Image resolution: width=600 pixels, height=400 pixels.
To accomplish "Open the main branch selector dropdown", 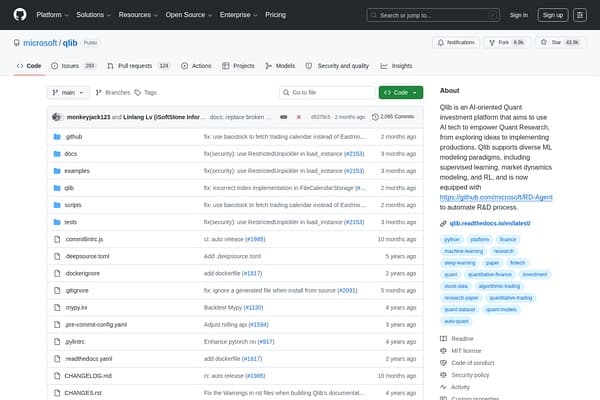I will pyautogui.click(x=68, y=93).
